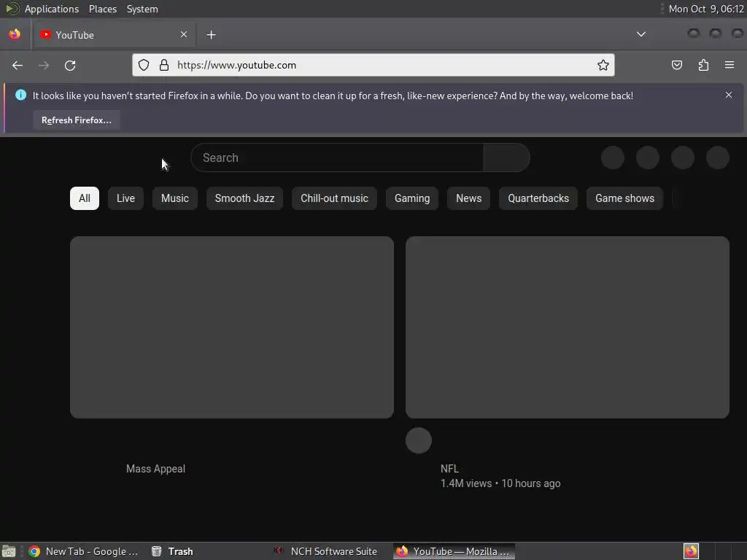747x560 pixels.
Task: Click the NFL video channel avatar
Action: click(419, 440)
